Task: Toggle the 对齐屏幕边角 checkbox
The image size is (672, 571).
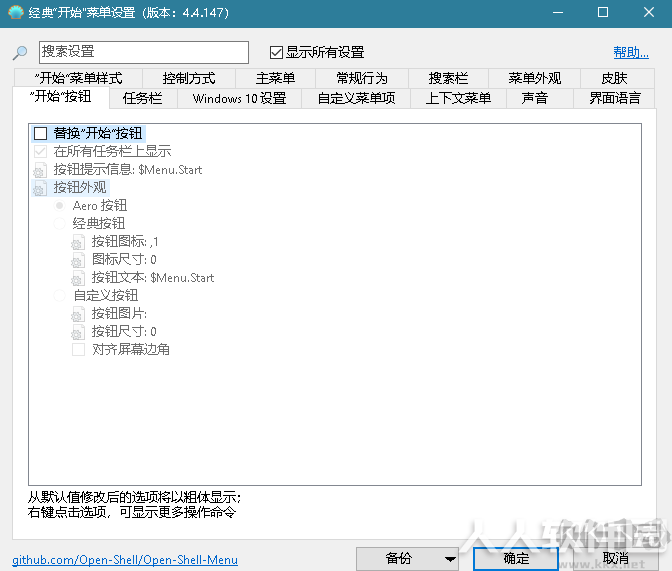Action: click(x=78, y=349)
